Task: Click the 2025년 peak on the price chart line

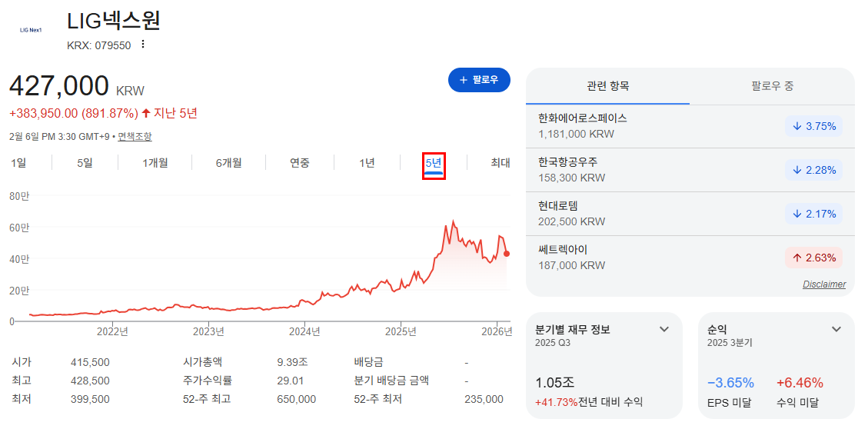Action: coord(454,221)
